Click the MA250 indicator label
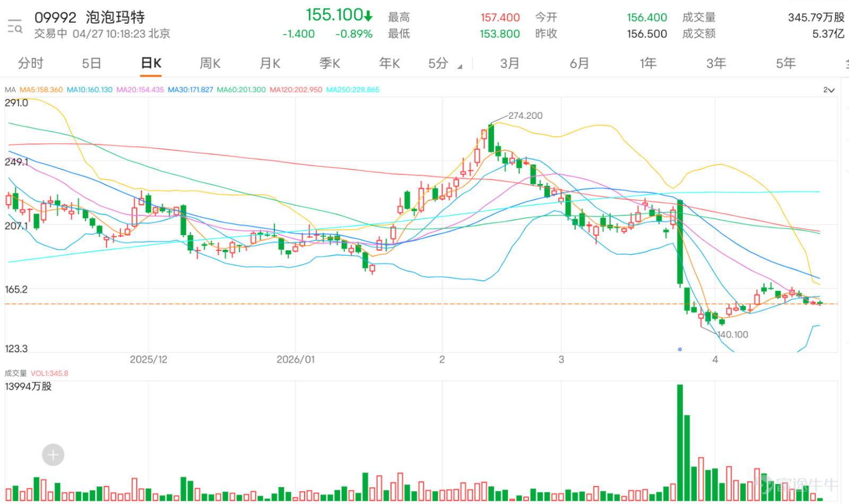 point(353,90)
